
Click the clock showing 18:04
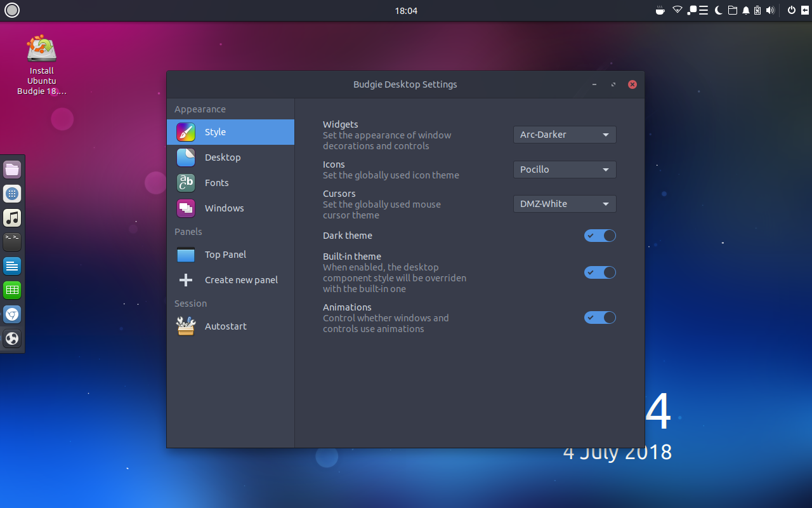406,11
